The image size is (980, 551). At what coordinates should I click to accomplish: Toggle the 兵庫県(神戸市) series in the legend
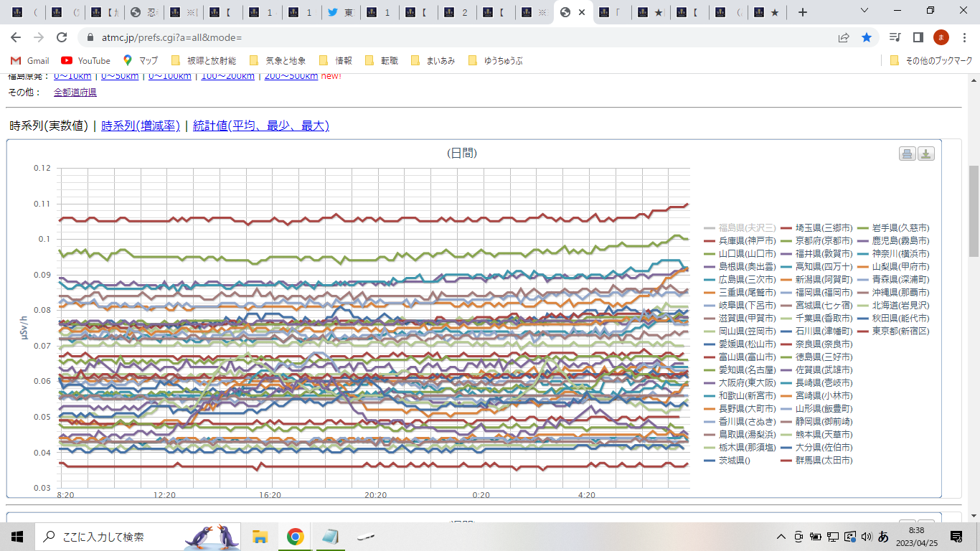[740, 240]
